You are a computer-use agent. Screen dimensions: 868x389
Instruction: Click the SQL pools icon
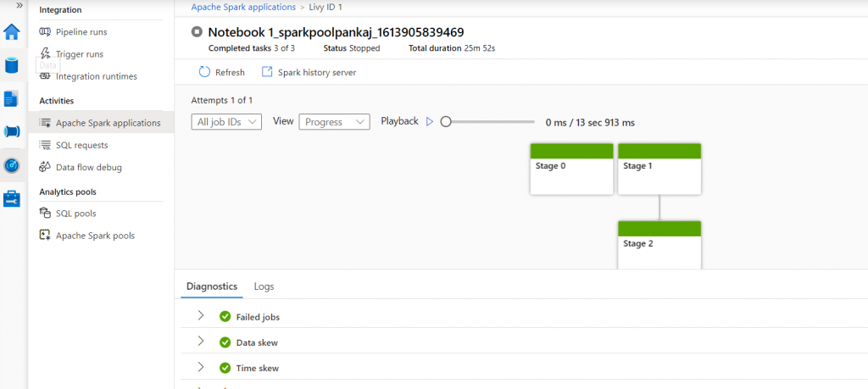click(45, 213)
